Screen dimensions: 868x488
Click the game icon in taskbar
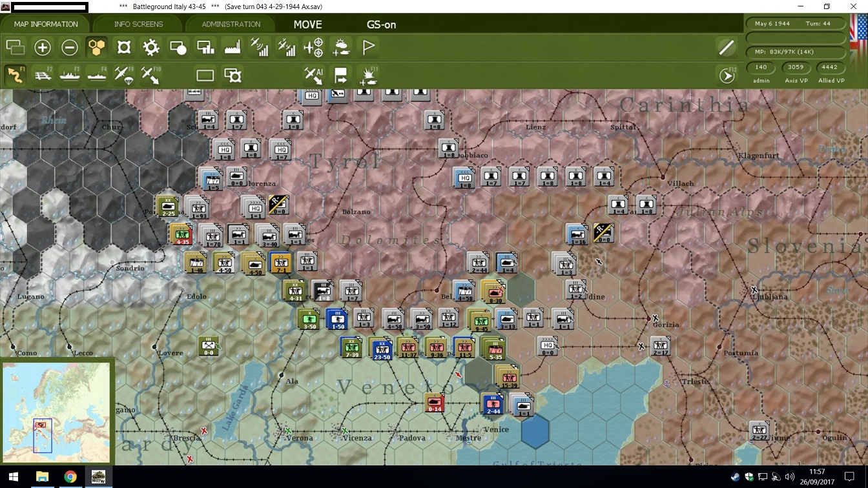(x=99, y=477)
